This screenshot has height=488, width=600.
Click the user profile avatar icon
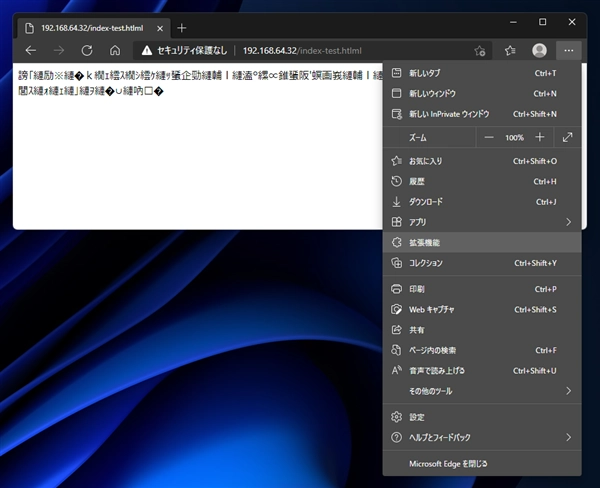click(540, 50)
